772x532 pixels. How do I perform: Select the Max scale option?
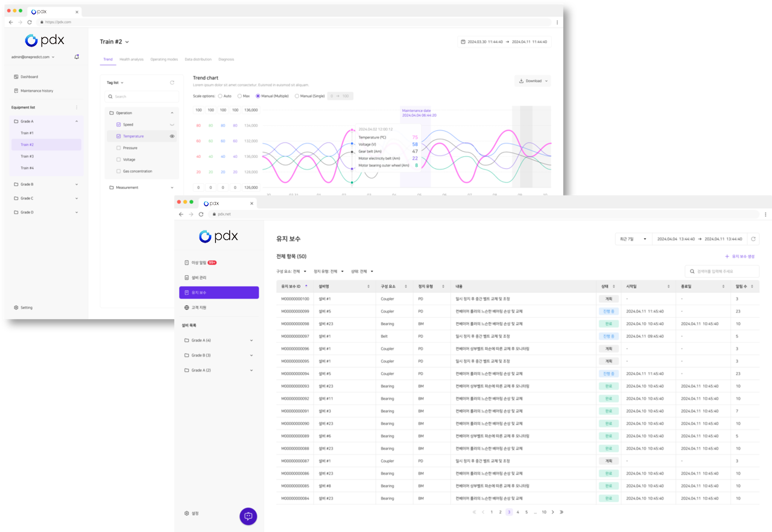point(239,96)
